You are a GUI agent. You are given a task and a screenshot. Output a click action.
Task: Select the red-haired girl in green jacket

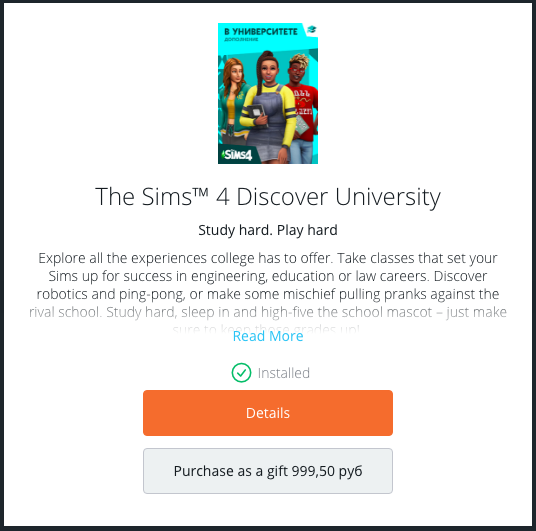(234, 103)
